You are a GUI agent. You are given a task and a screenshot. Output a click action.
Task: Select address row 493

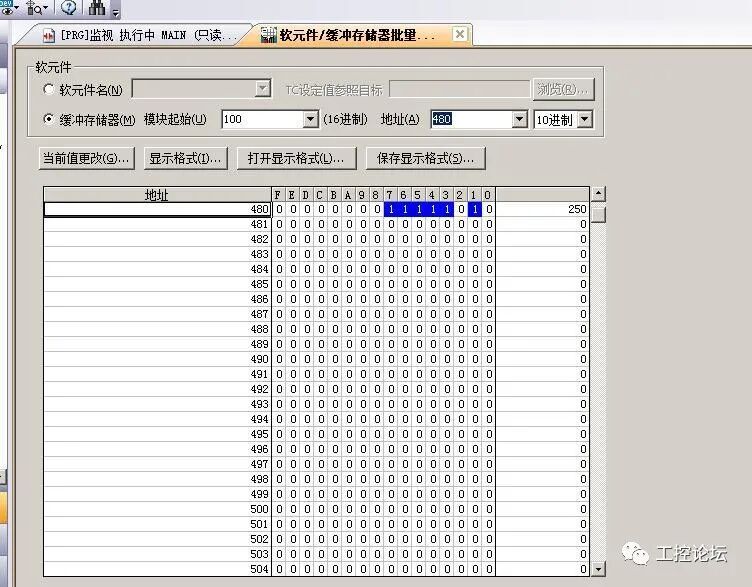(x=157, y=404)
